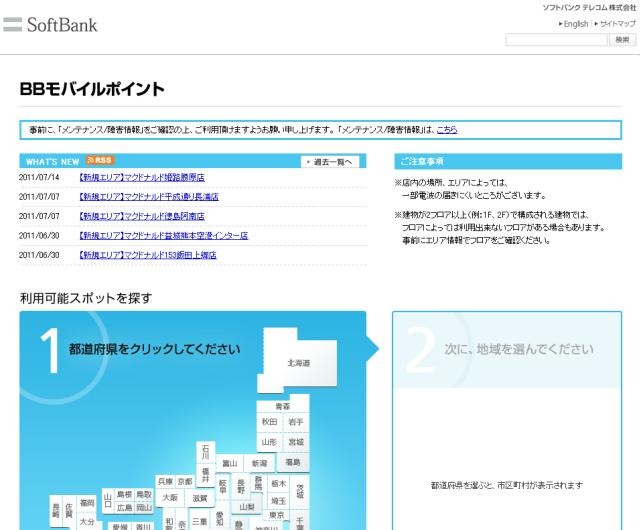Go to サイトマップ (sitemap) link
Viewport: 640px width, 530px height.
click(x=614, y=24)
